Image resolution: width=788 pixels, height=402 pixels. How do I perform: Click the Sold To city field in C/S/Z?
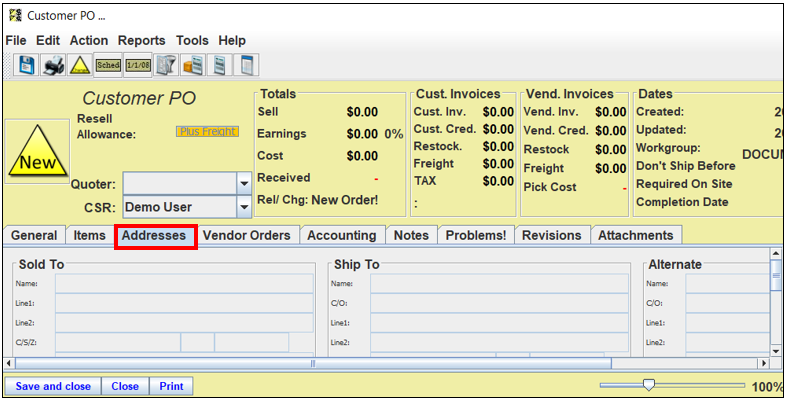pos(118,342)
